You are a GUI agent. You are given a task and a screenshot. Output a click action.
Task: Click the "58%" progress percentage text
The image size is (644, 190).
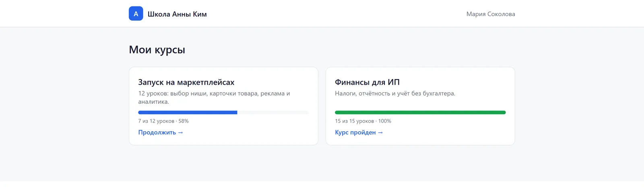pyautogui.click(x=184, y=121)
